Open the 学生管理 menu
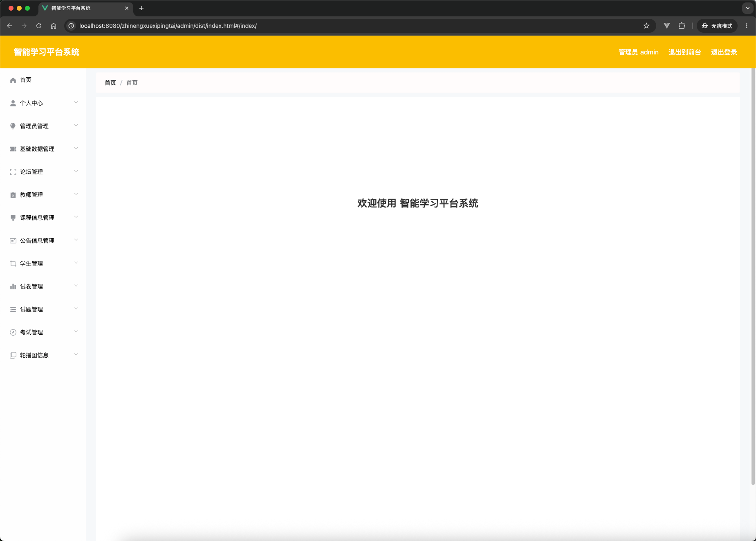Screen dimensions: 756x541 pos(43,264)
